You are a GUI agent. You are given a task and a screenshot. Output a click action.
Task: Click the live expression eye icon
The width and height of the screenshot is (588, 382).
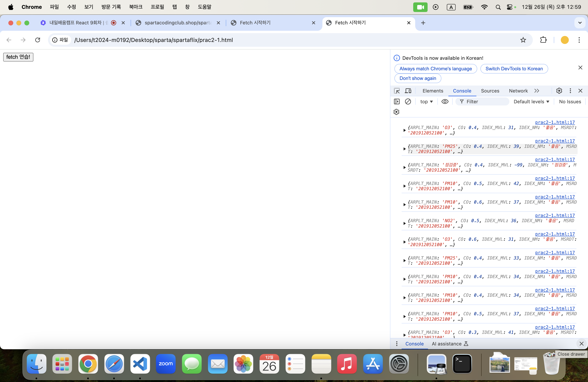coord(445,102)
